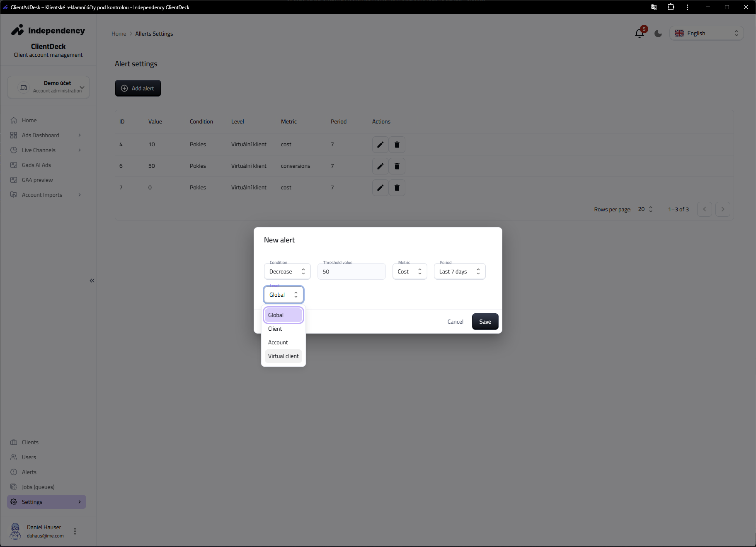Choose Account from level list
The width and height of the screenshot is (756, 547).
(278, 343)
